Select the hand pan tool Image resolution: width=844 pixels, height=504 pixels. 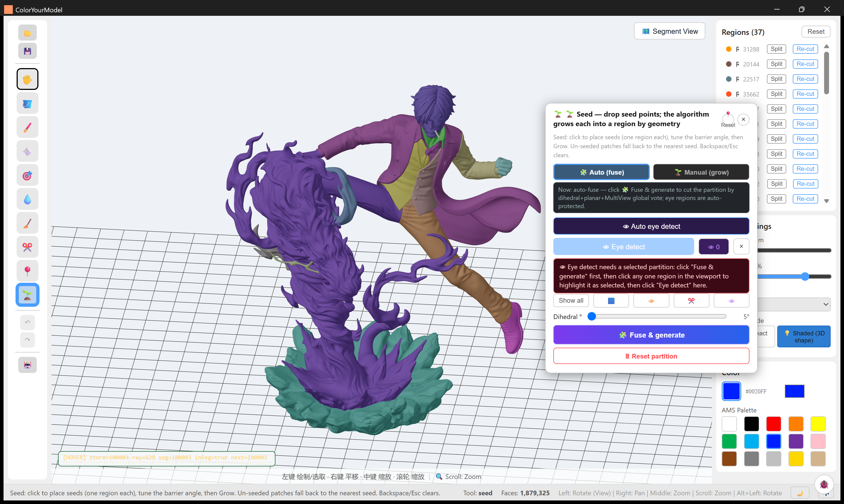coord(28,79)
